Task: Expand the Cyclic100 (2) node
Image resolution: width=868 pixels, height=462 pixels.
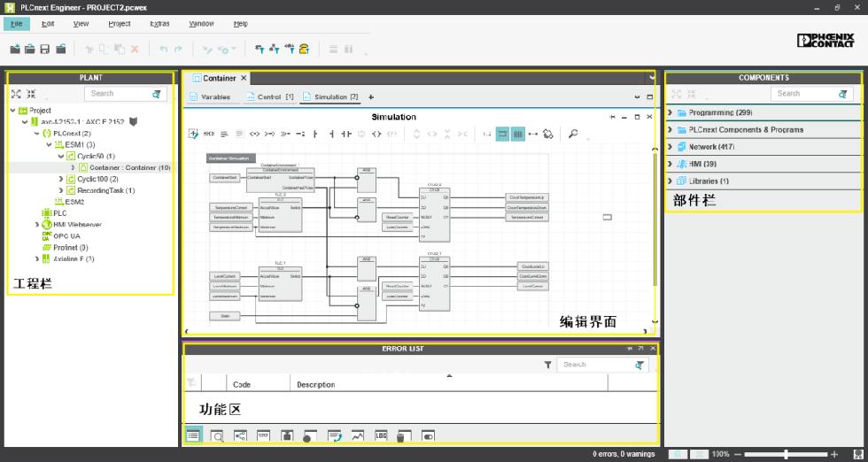Action: click(61, 180)
